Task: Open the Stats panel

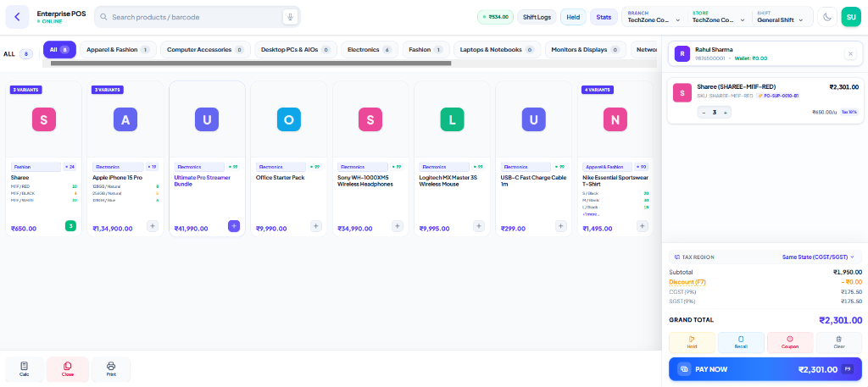Action: coord(604,17)
